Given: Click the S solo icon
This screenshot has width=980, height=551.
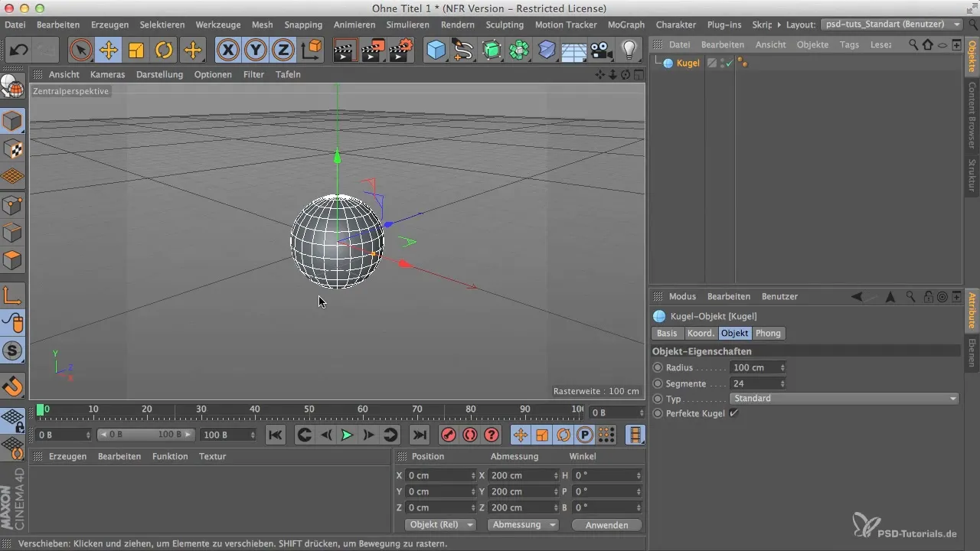Looking at the screenshot, I should [x=13, y=350].
